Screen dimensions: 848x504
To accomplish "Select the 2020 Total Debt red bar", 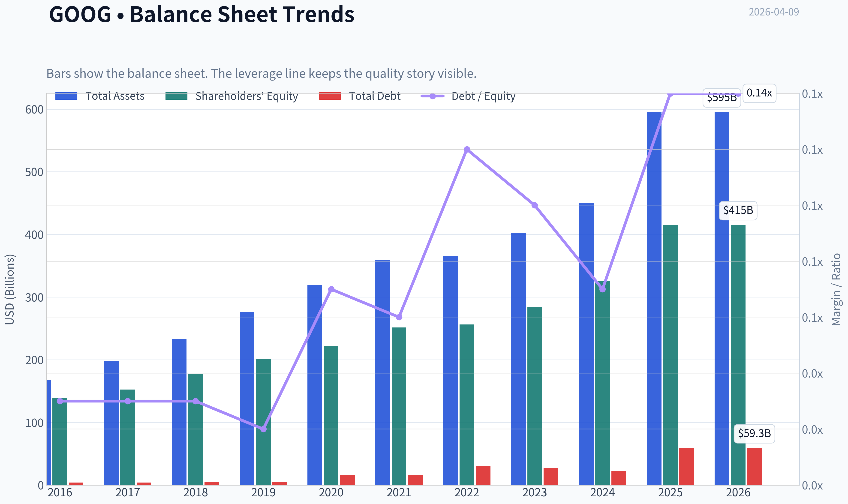I will click(x=347, y=480).
